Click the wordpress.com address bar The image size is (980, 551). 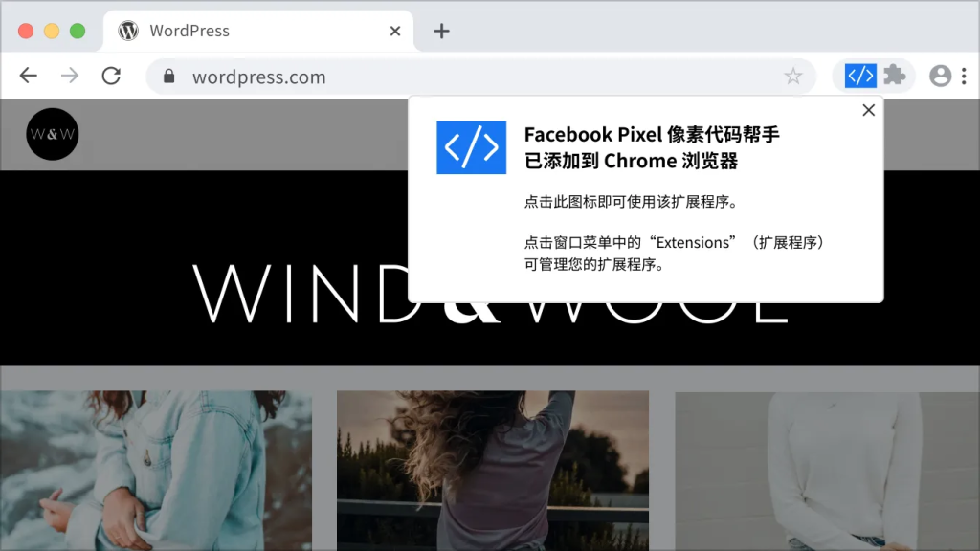click(480, 77)
